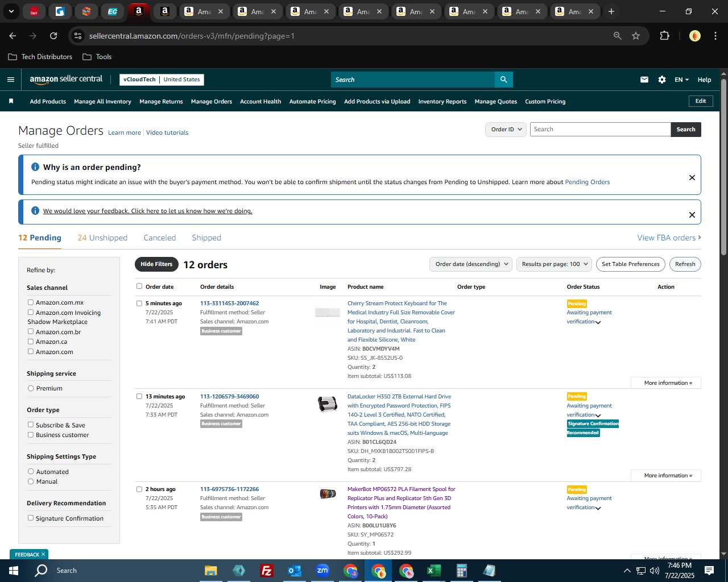The height and width of the screenshot is (582, 728).
Task: Reload the page
Action: 53,36
